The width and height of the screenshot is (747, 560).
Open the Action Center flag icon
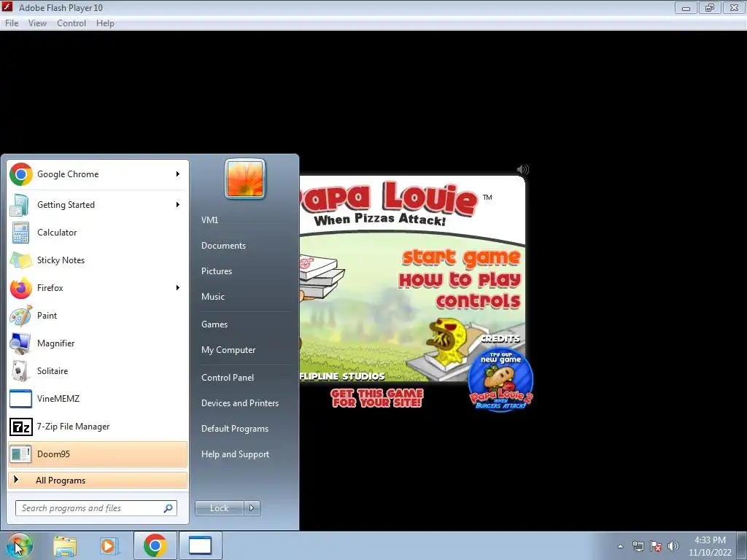pyautogui.click(x=656, y=546)
